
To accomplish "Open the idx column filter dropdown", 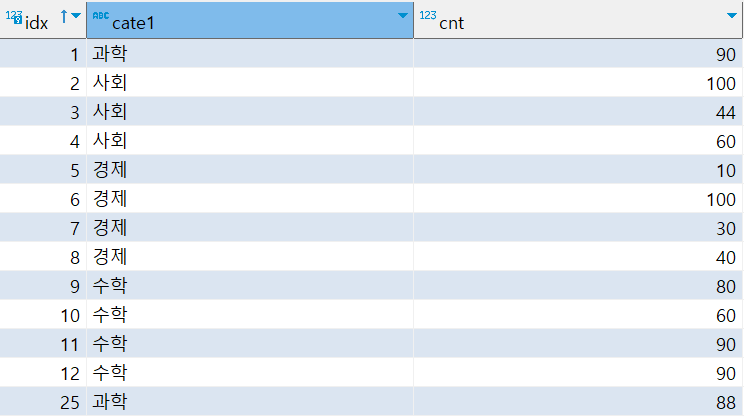I will [x=76, y=16].
